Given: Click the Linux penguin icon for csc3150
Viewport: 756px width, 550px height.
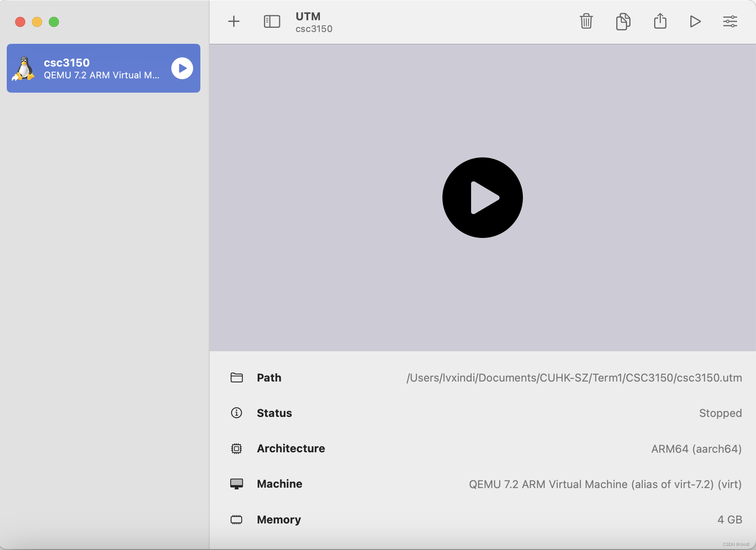Looking at the screenshot, I should pos(24,69).
